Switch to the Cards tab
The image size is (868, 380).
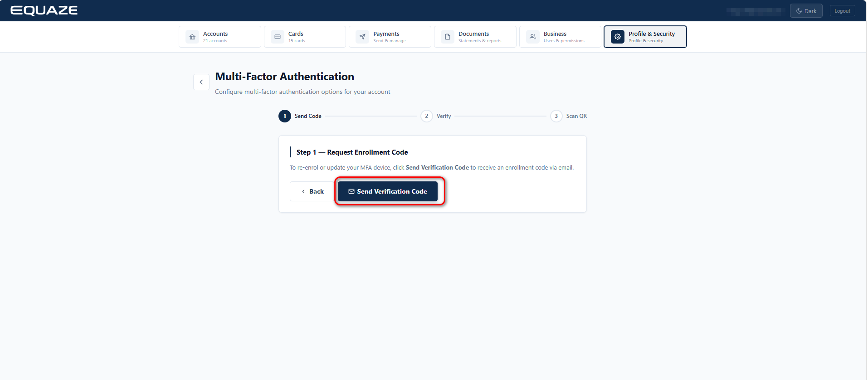point(305,37)
